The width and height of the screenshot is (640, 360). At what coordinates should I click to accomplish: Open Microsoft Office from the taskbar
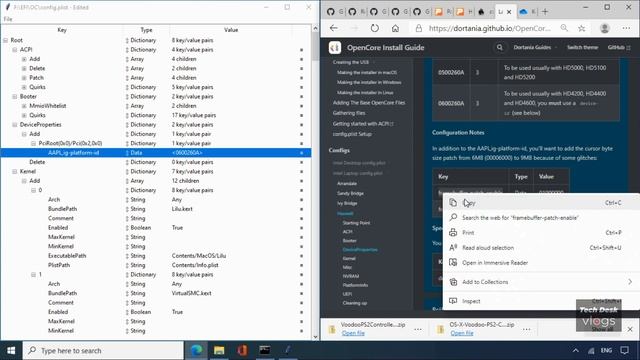point(242,350)
